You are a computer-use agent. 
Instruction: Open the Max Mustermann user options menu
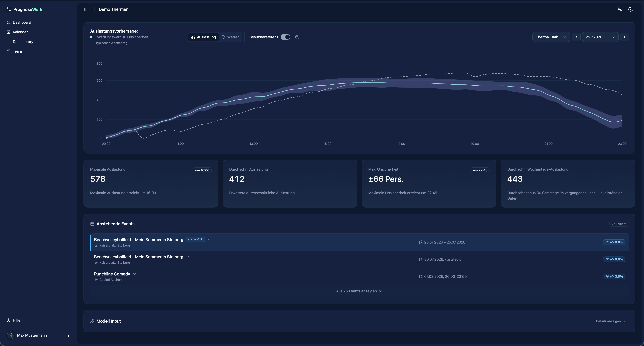point(69,335)
